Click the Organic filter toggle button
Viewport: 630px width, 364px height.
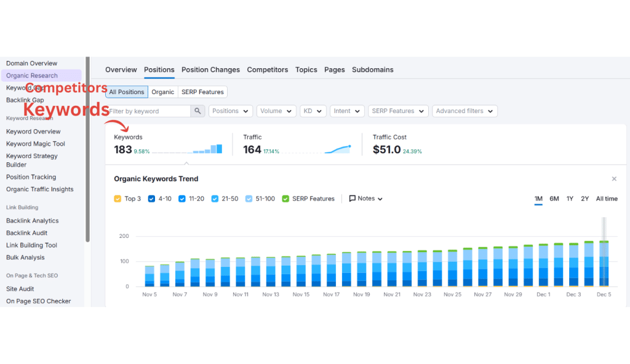point(162,91)
